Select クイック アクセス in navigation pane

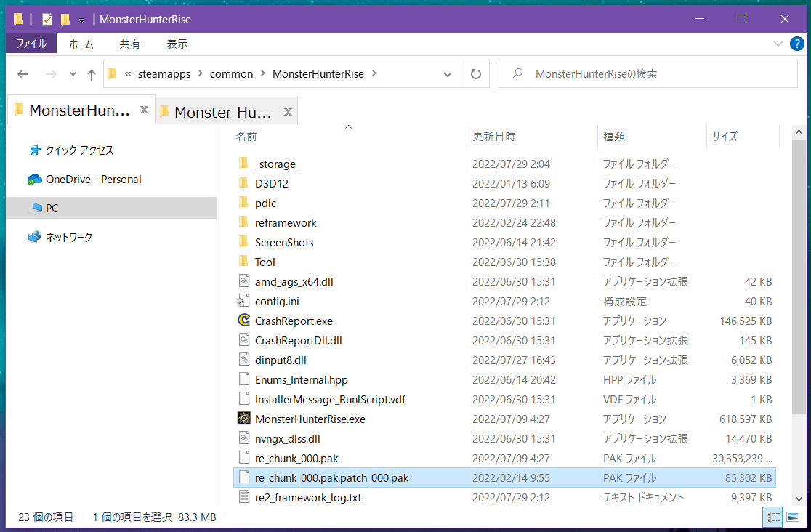79,150
